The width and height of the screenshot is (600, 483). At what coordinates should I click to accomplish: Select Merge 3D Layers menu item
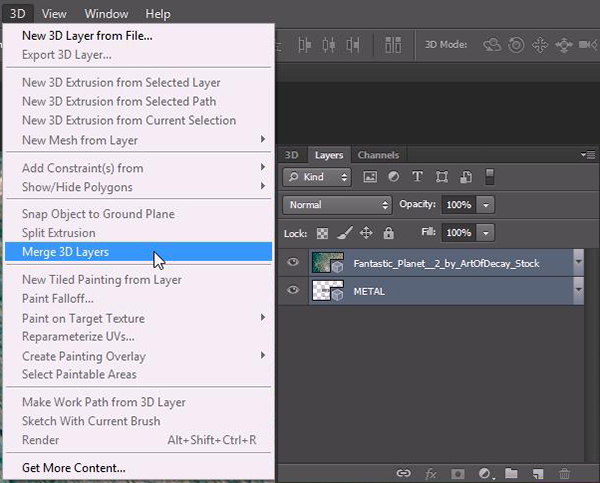click(x=66, y=252)
